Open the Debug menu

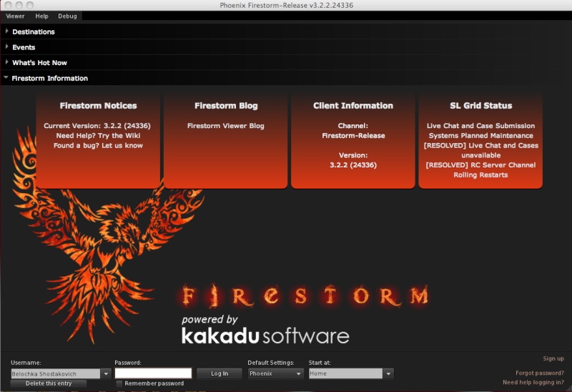(67, 16)
